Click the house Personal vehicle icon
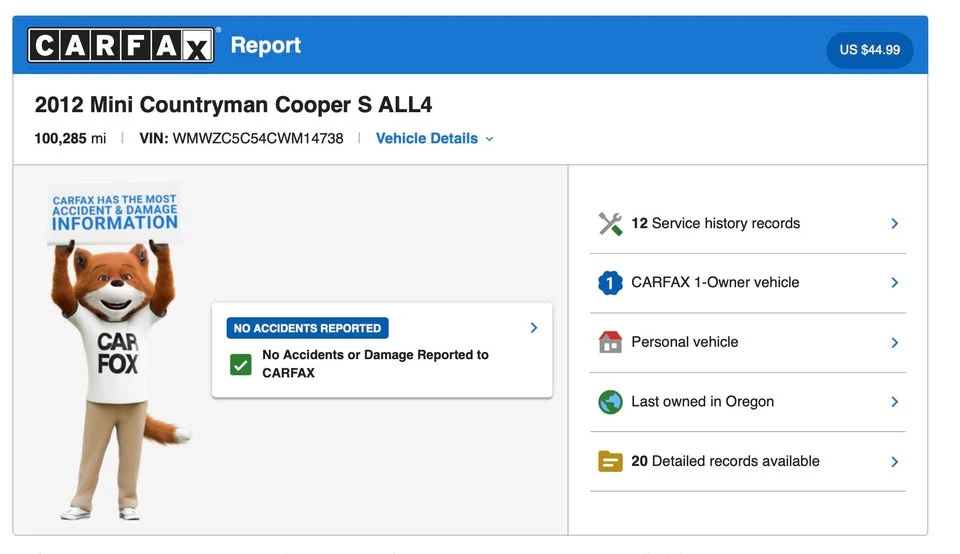This screenshot has height=554, width=960. click(610, 342)
